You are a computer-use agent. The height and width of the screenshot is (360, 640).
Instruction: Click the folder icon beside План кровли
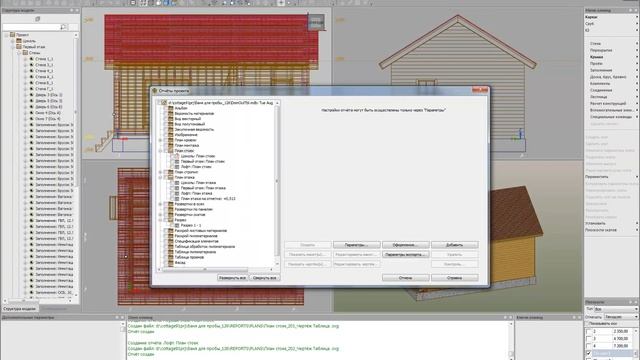point(171,140)
